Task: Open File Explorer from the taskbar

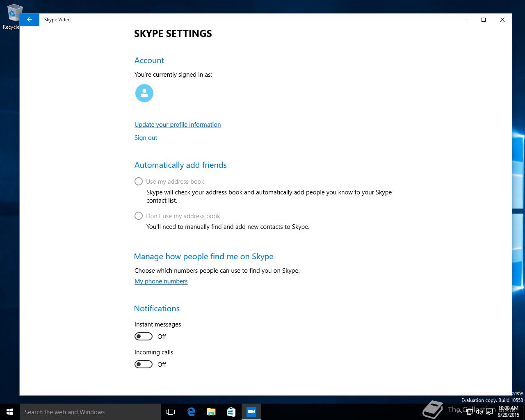Action: click(x=211, y=412)
